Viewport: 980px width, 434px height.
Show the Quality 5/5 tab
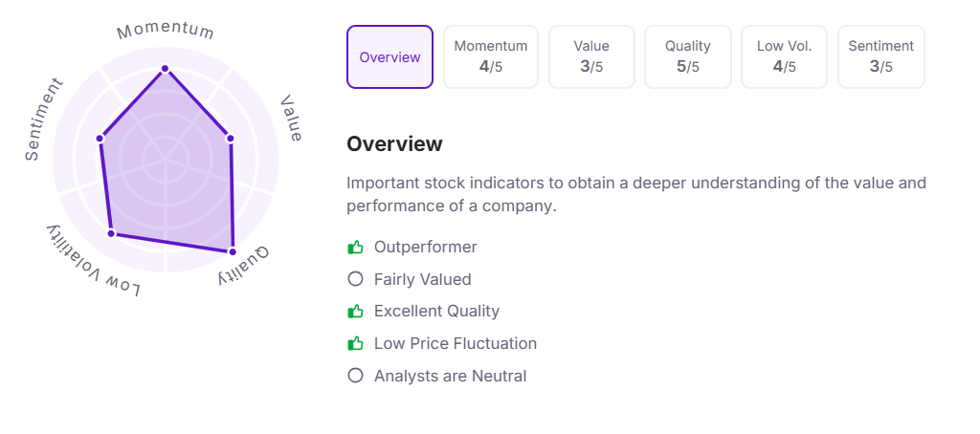(688, 57)
